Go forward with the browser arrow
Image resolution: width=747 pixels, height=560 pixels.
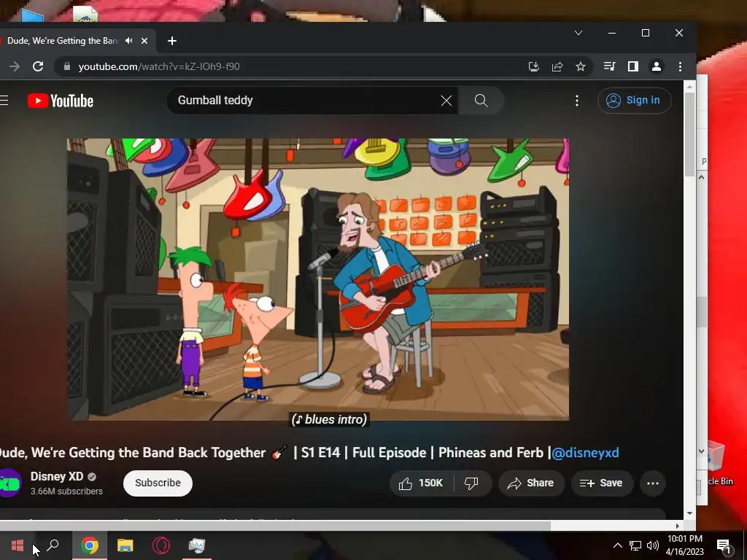(15, 66)
